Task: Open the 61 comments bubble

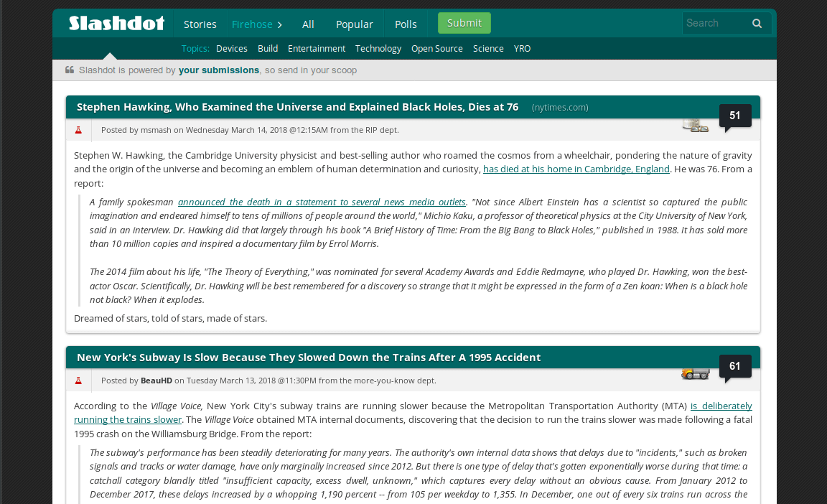Action: pyautogui.click(x=734, y=366)
